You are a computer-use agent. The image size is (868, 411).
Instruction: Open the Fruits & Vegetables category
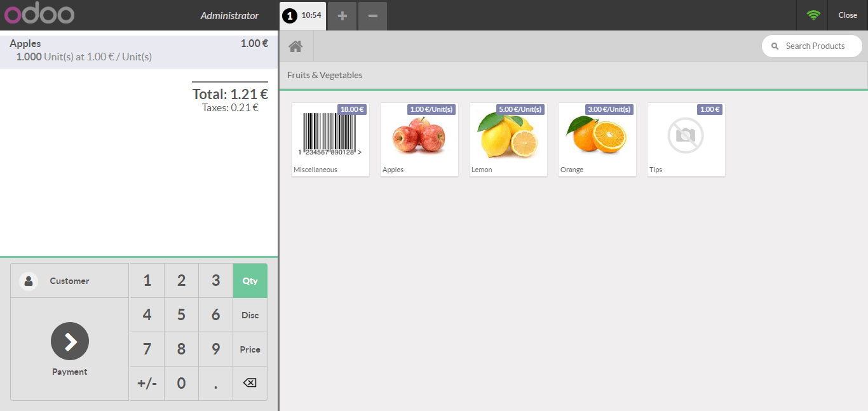click(x=324, y=75)
